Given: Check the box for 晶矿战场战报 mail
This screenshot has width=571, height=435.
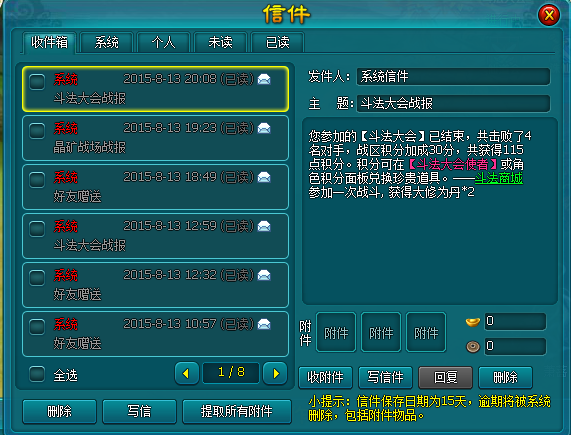Looking at the screenshot, I should [37, 130].
